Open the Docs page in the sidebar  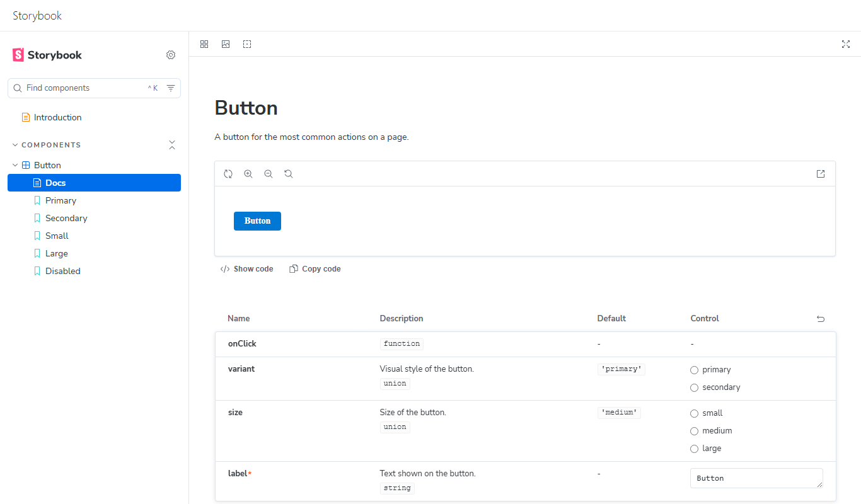(94, 183)
